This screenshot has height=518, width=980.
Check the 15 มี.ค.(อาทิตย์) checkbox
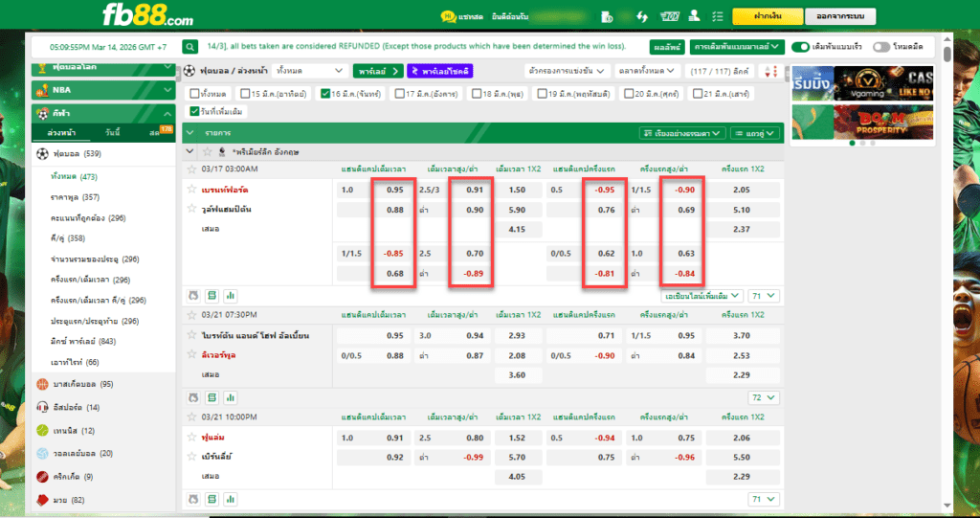[245, 94]
